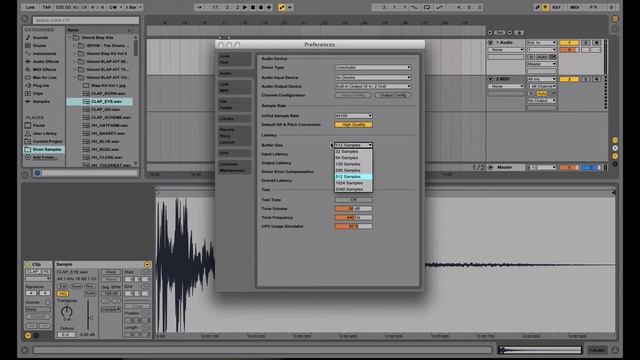
Task: Collapse the expanded BLAP-KIT VOL folder
Action: pos(75,78)
